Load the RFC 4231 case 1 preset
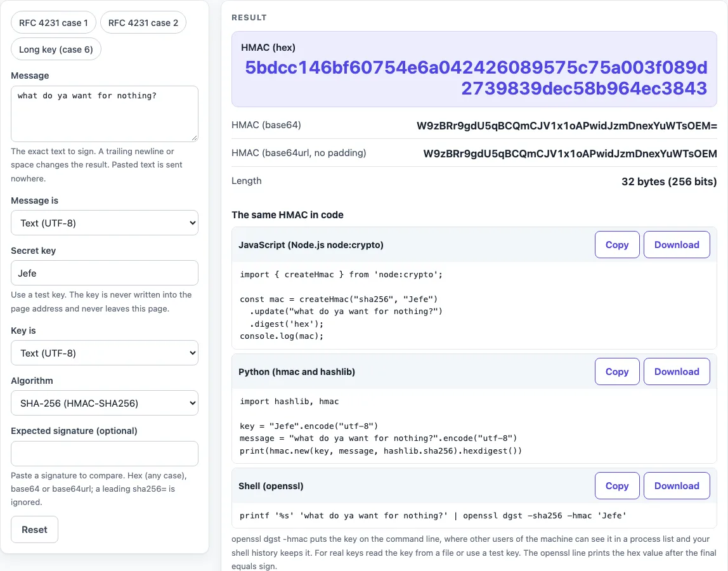 53,23
